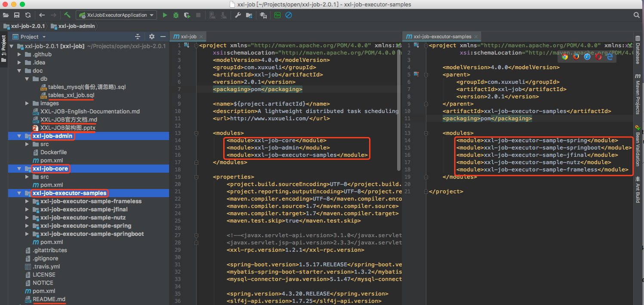Click the Synchronize refresh icon

coord(28,15)
